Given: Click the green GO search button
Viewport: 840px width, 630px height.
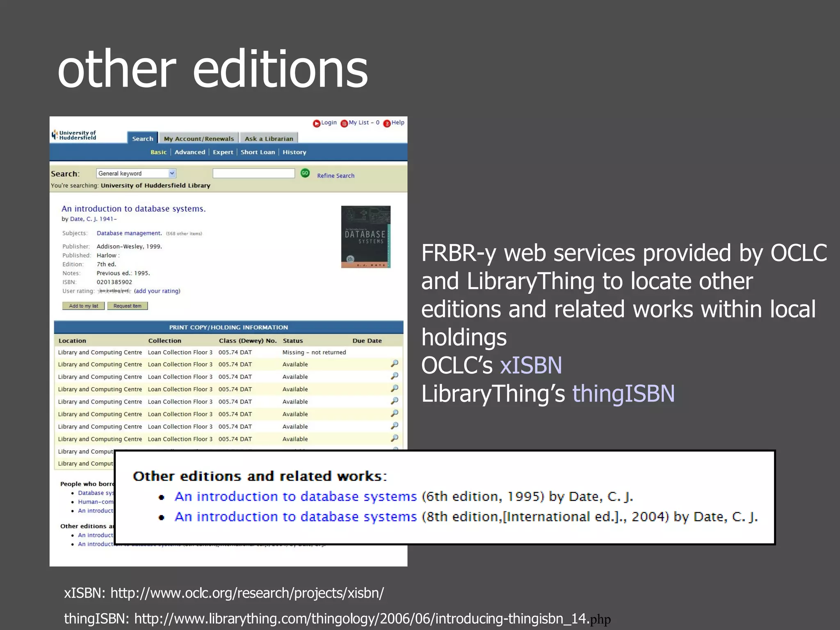Looking at the screenshot, I should tap(305, 173).
